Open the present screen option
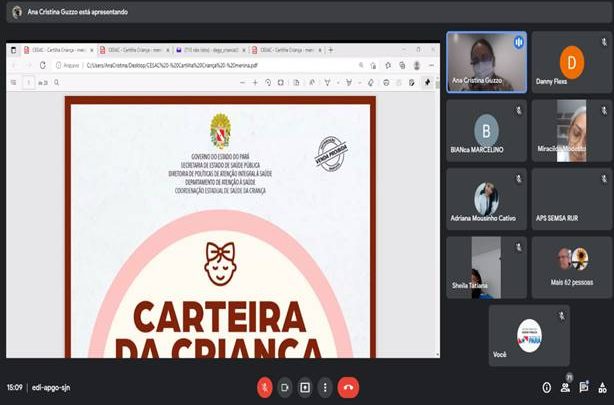Viewport: 614px width, 405px height. pos(305,387)
